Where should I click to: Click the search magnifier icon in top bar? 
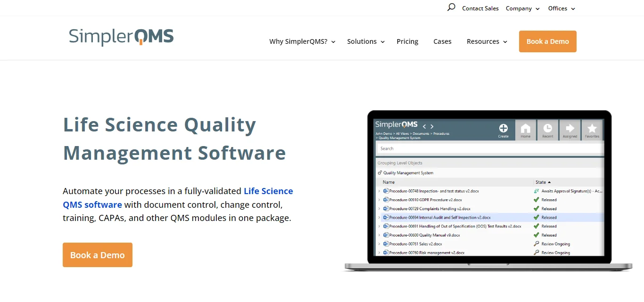(451, 8)
